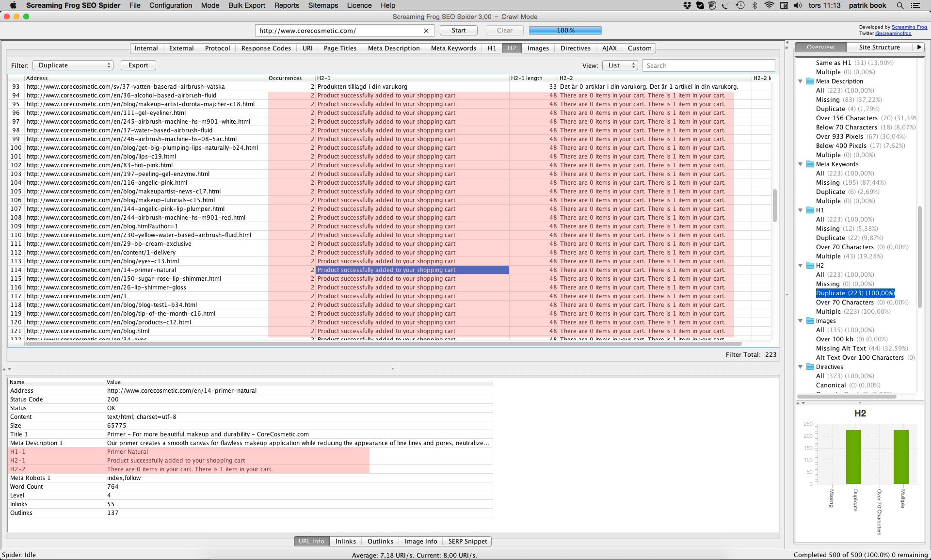The height and width of the screenshot is (560, 931).
Task: Click the Dropbox menu bar icon
Action: (687, 5)
